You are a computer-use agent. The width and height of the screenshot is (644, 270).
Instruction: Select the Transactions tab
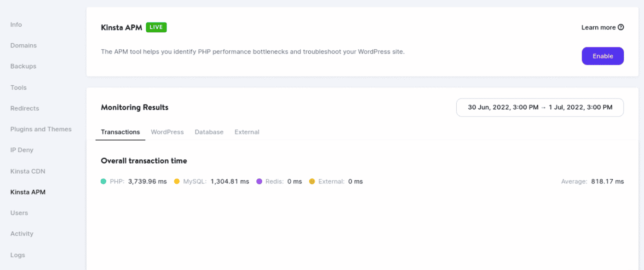[x=120, y=132]
